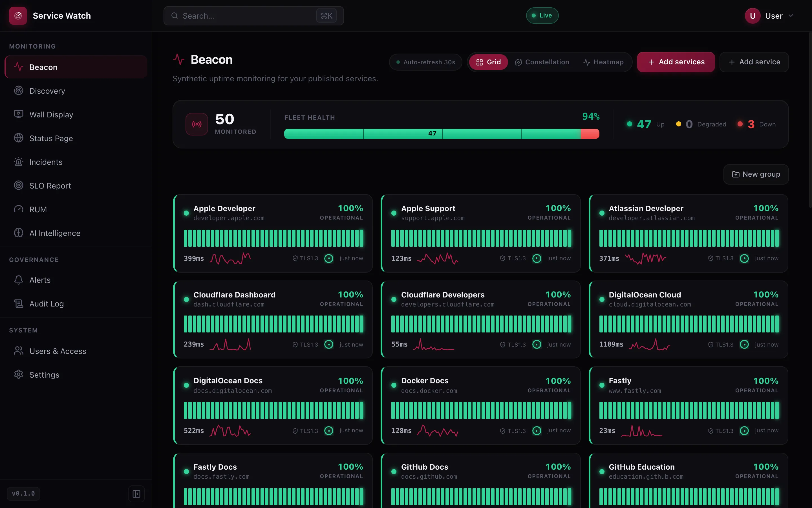The width and height of the screenshot is (812, 508).
Task: Toggle the Live status indicator
Action: pos(542,16)
